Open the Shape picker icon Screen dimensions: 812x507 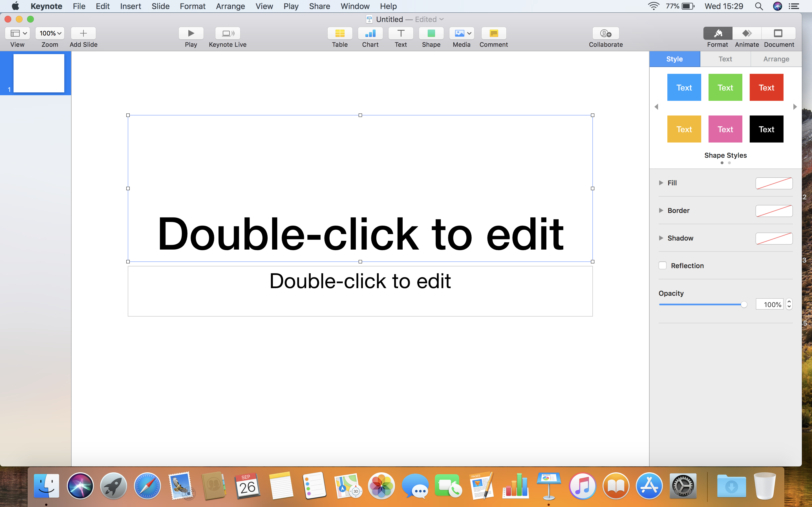click(x=431, y=33)
